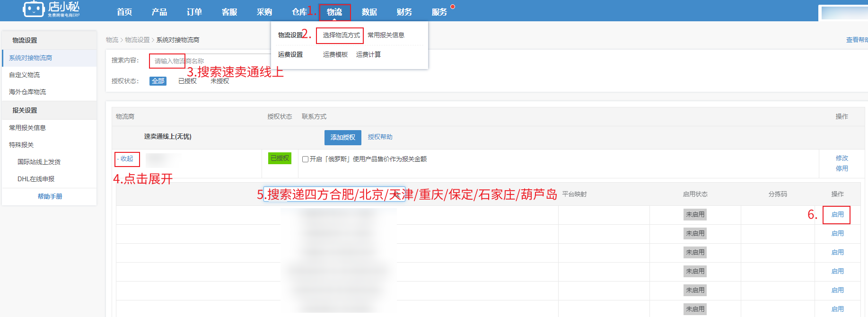Open the 首页 menu
Viewport: 868px width, 317px height.
pyautogui.click(x=124, y=12)
